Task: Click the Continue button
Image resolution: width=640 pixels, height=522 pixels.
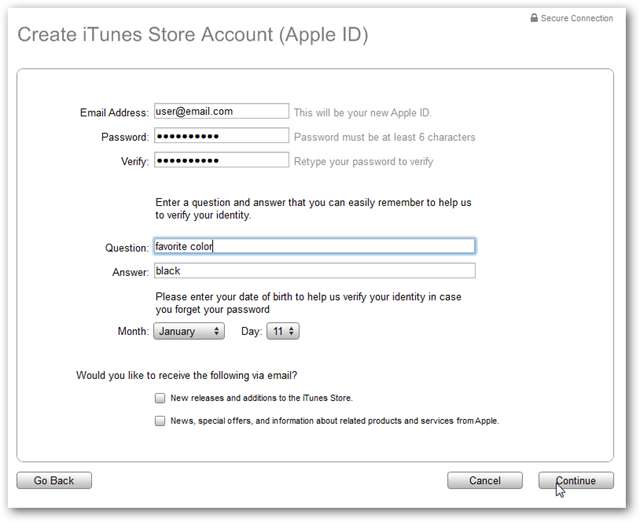Action: pos(576,480)
